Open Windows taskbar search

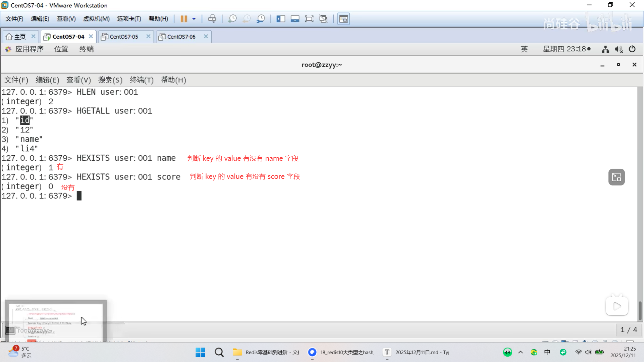(219, 352)
